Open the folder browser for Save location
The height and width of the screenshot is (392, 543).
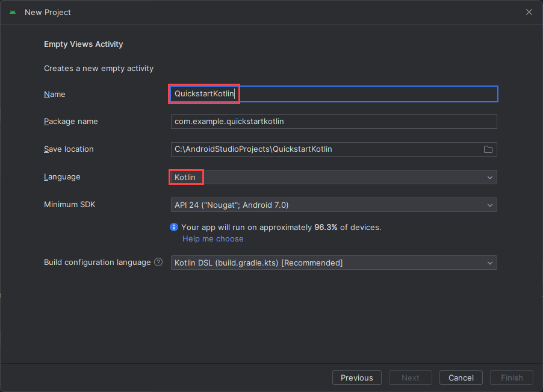click(488, 149)
